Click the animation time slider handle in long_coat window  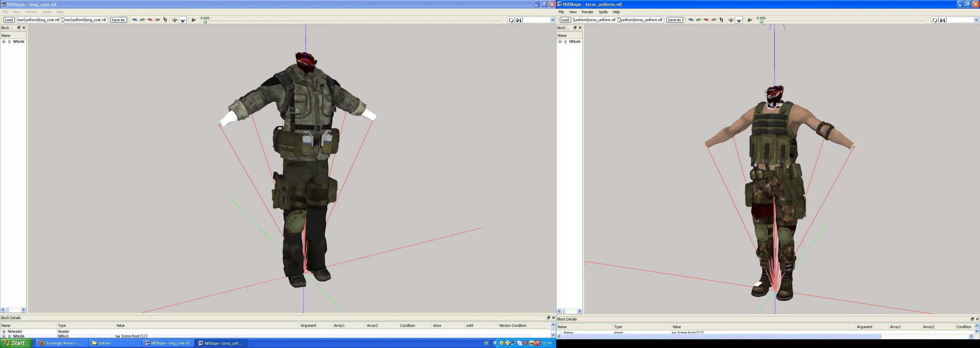[x=205, y=22]
